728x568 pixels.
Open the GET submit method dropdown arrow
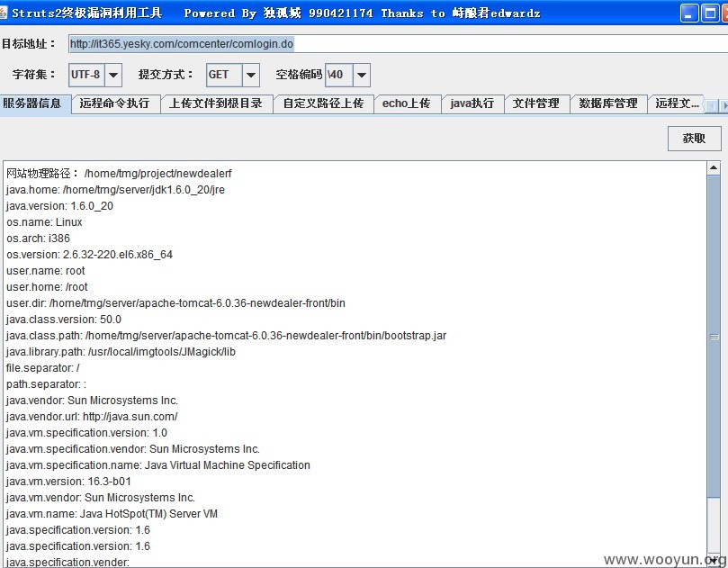[x=251, y=75]
